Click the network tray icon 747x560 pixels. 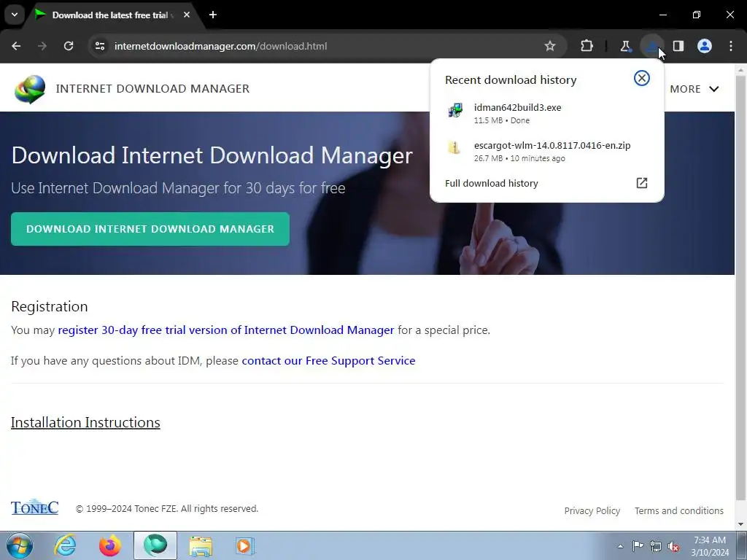tap(656, 546)
